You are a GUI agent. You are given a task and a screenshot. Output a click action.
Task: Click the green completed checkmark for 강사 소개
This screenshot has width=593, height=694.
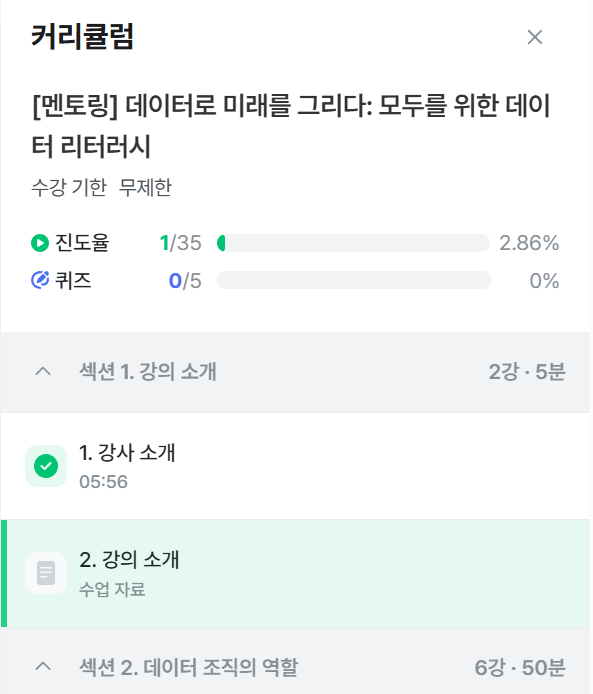pos(46,466)
